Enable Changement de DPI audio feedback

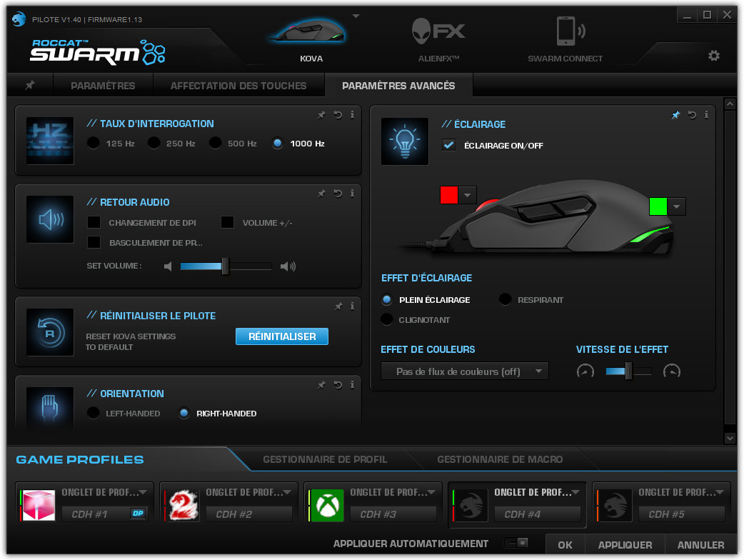point(94,222)
